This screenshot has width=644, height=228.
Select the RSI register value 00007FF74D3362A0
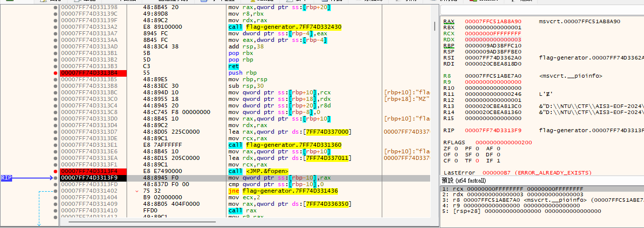point(493,58)
